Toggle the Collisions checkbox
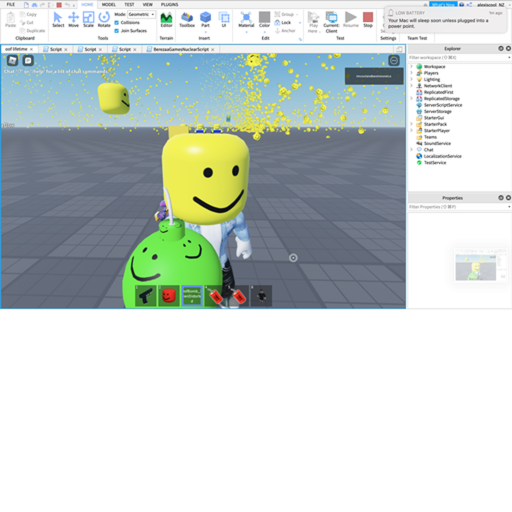The image size is (512, 512). coord(117,23)
